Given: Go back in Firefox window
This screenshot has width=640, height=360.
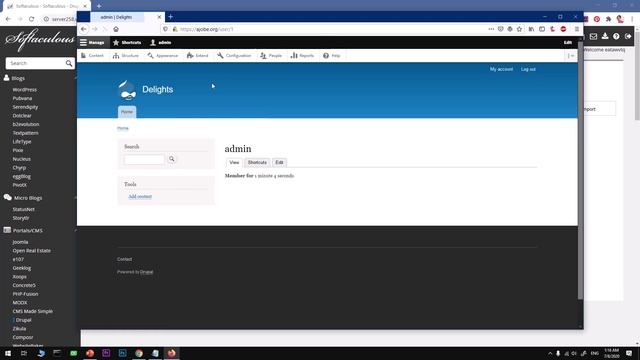Looking at the screenshot, I should [84, 29].
